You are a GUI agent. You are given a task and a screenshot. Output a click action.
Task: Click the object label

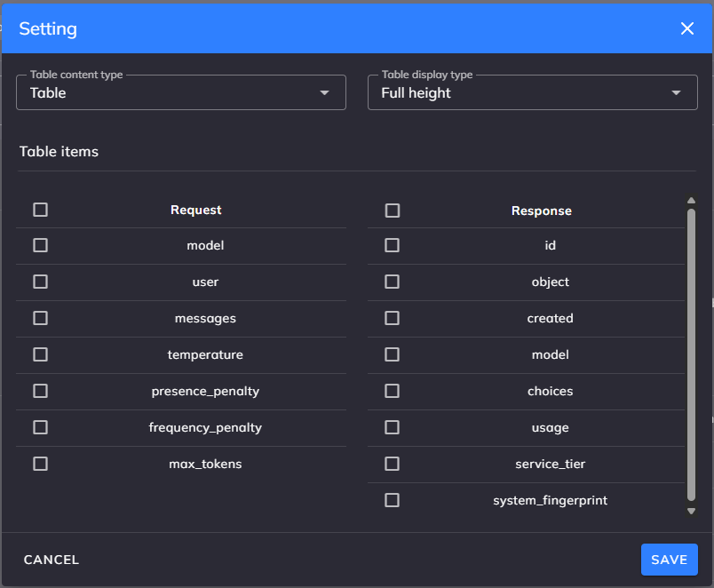(x=550, y=282)
